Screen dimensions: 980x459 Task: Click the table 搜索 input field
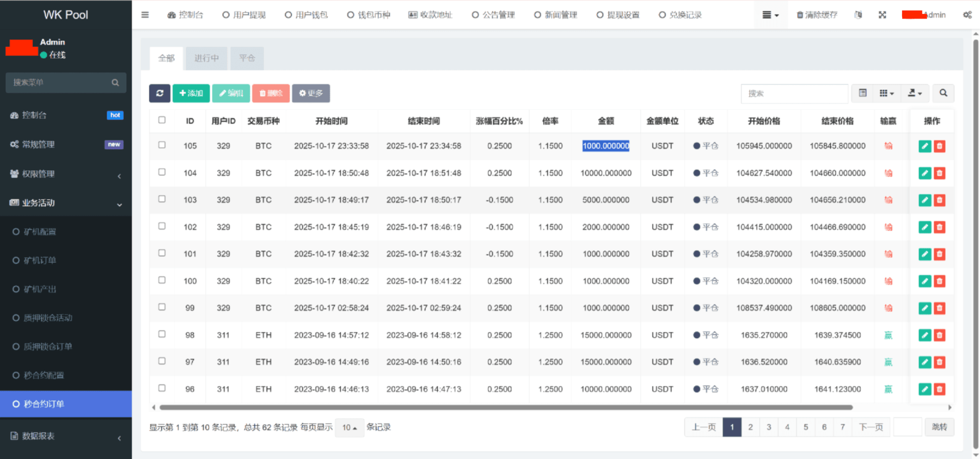tap(794, 93)
